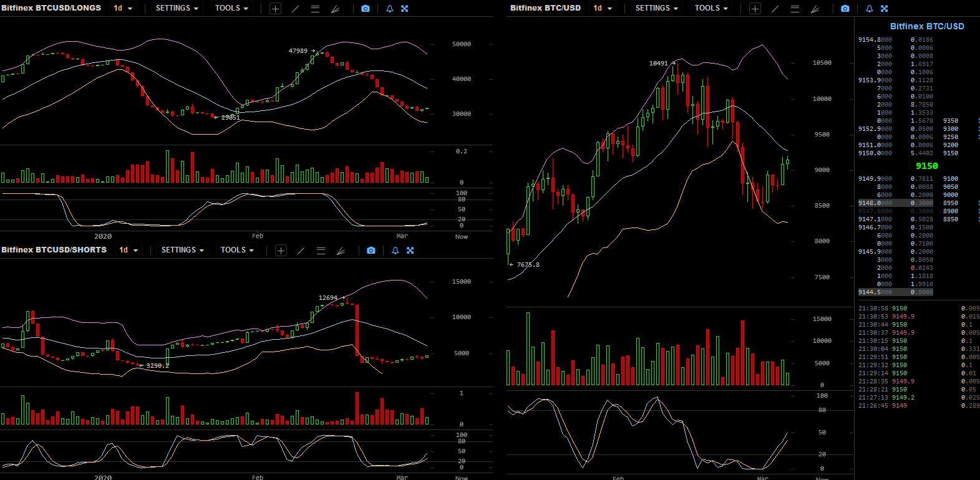Screen dimensions: 980x480
Task: Click the 9300 depth price level
Action: (951, 129)
